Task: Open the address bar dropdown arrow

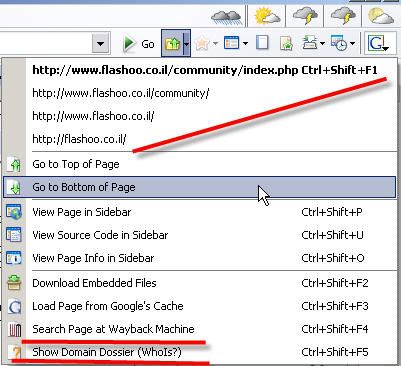Action: [100, 43]
